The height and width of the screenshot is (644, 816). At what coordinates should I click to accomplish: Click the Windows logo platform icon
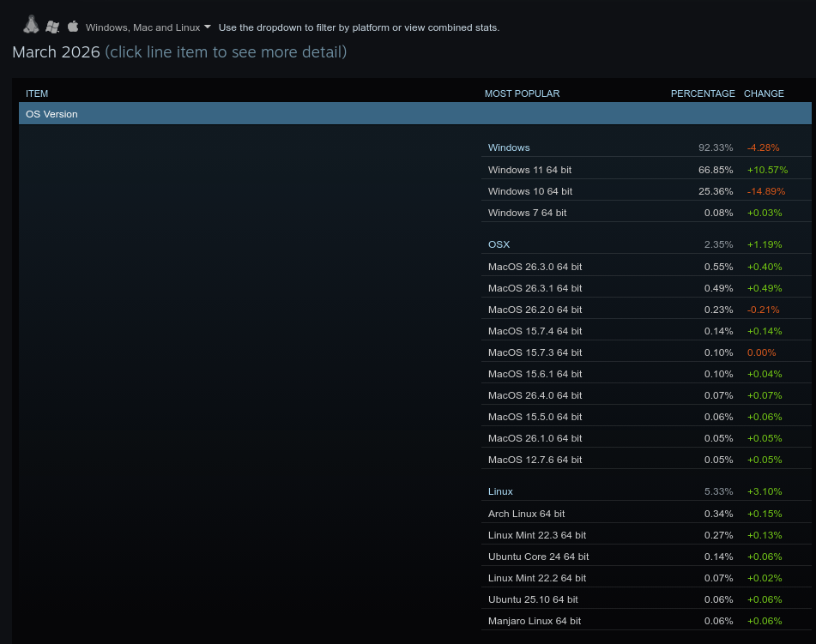click(x=53, y=27)
